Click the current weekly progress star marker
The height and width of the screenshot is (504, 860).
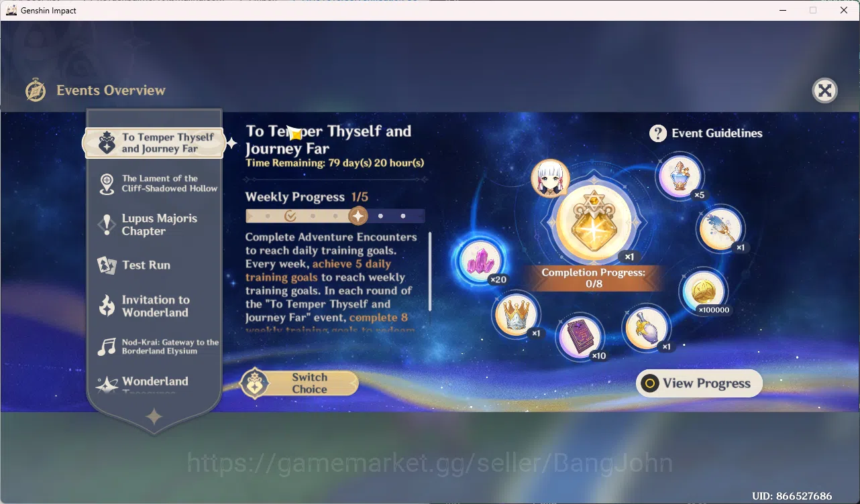(x=358, y=216)
